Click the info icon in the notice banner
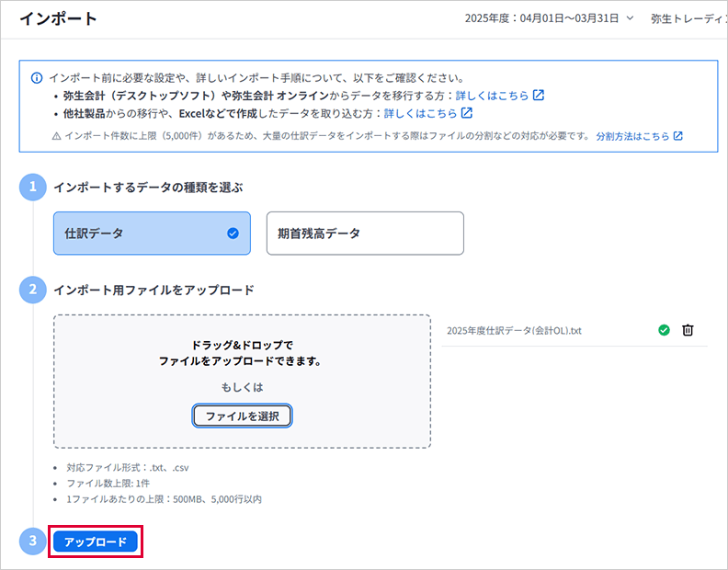The width and height of the screenshot is (728, 570). (37, 78)
